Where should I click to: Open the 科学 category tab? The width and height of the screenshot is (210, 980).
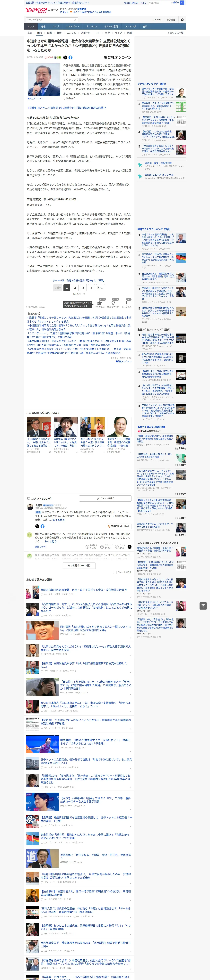click(x=107, y=33)
